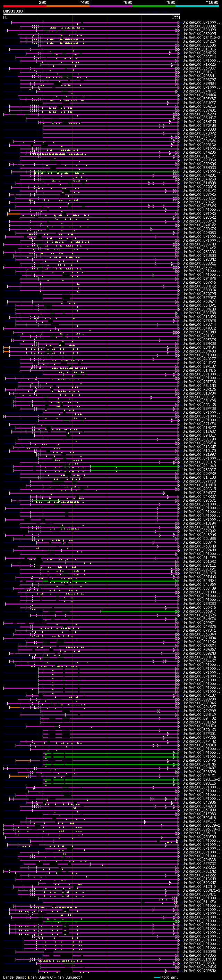222x980 pixels.
Task: Select label UniRef100_P21997
Action: (199, 454)
